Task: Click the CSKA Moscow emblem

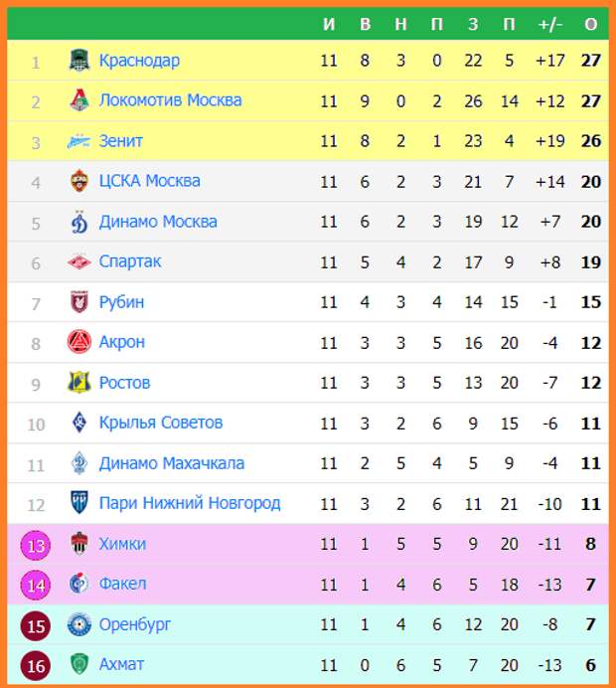Action: pyautogui.click(x=79, y=181)
